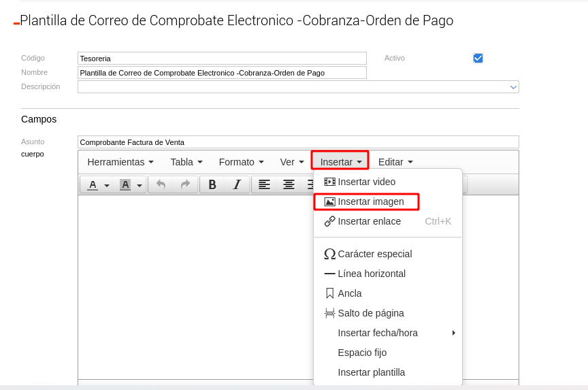Choose Carácter especial option
This screenshot has width=588, height=390.
(388, 254)
